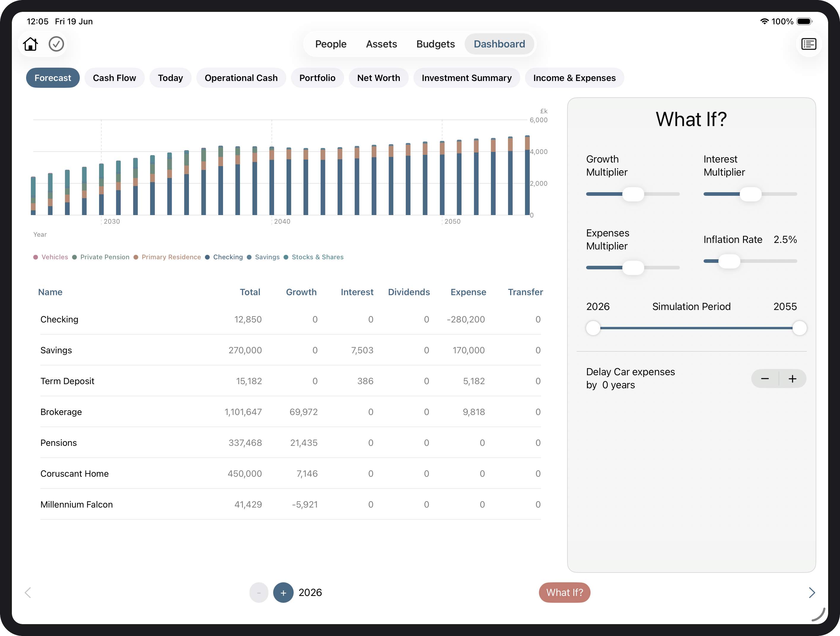Click the 2055 simulation end year
840x636 pixels.
coord(785,306)
